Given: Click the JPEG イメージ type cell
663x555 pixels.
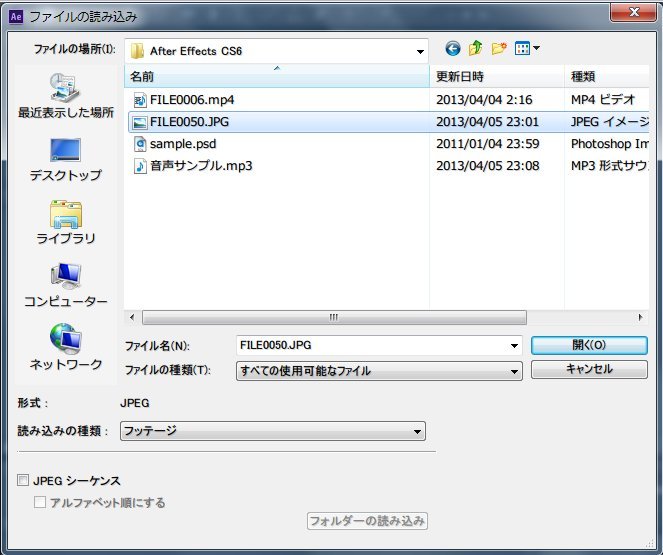Looking at the screenshot, I should [x=610, y=122].
